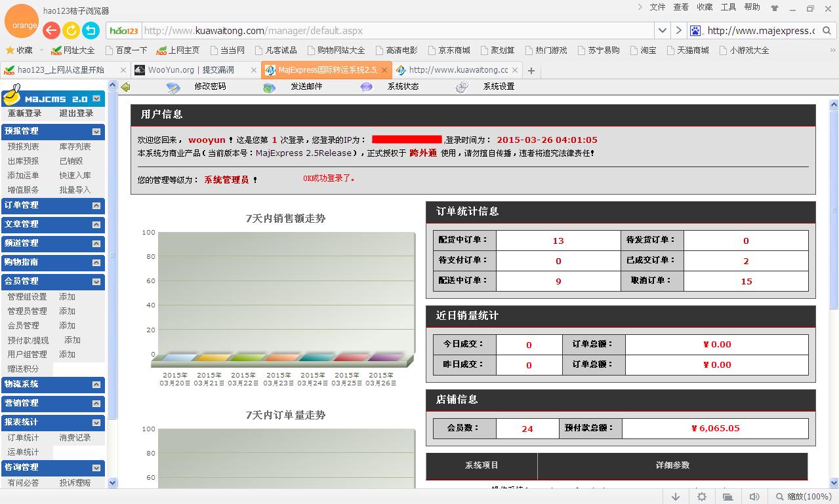Open new tab with plus button
This screenshot has width=839, height=504.
531,70
